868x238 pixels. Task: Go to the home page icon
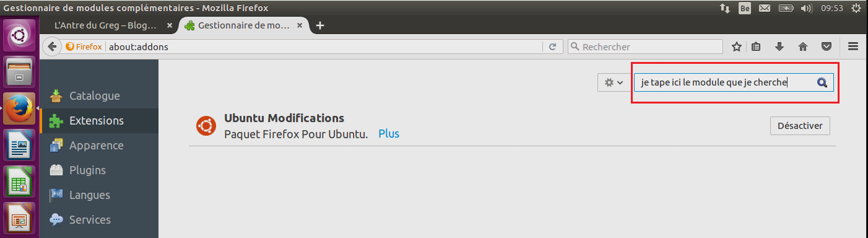pyautogui.click(x=803, y=46)
